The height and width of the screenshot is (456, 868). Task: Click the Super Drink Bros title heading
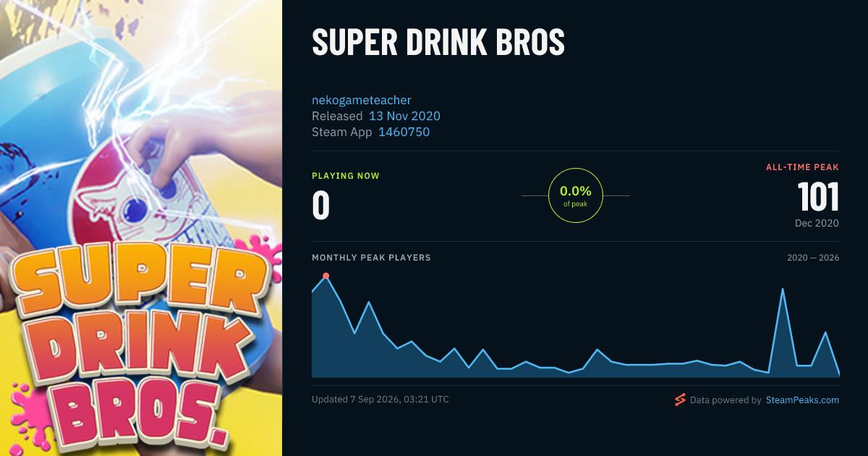[x=438, y=43]
